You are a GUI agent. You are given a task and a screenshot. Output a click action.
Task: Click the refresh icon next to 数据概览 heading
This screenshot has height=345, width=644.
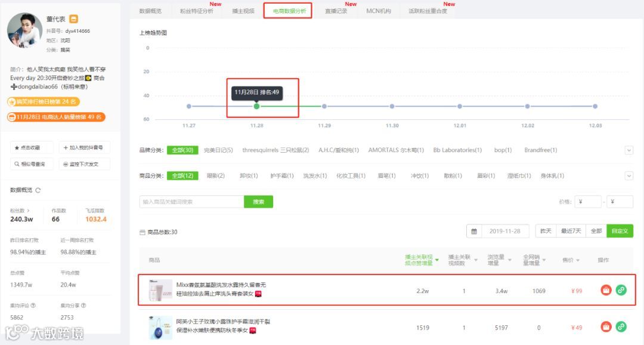pos(38,190)
